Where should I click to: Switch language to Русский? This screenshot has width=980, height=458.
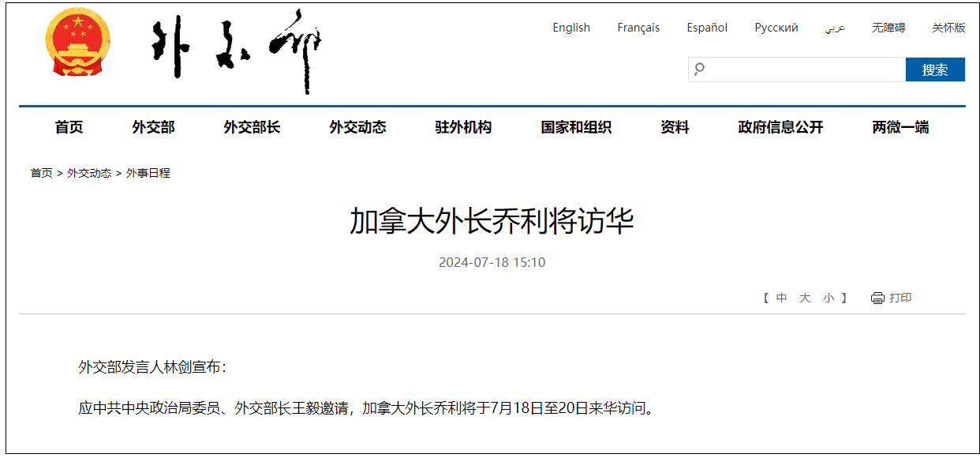click(x=776, y=28)
